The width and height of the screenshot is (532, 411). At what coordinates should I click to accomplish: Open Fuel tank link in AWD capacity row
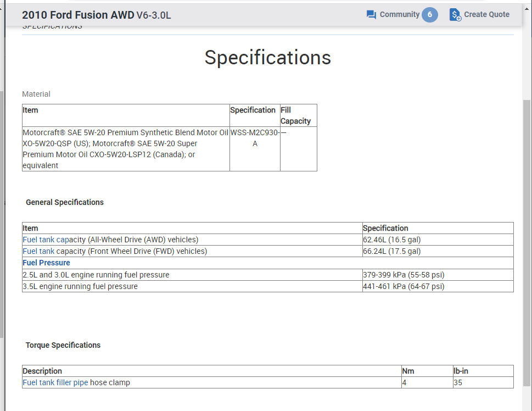[38, 240]
